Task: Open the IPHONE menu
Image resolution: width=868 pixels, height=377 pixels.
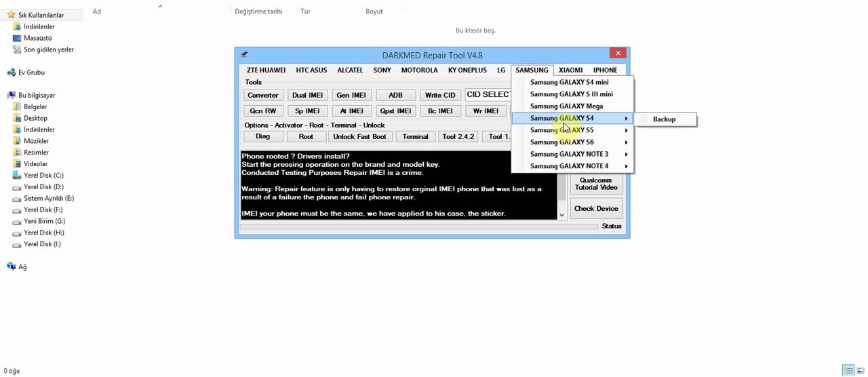Action: point(605,70)
